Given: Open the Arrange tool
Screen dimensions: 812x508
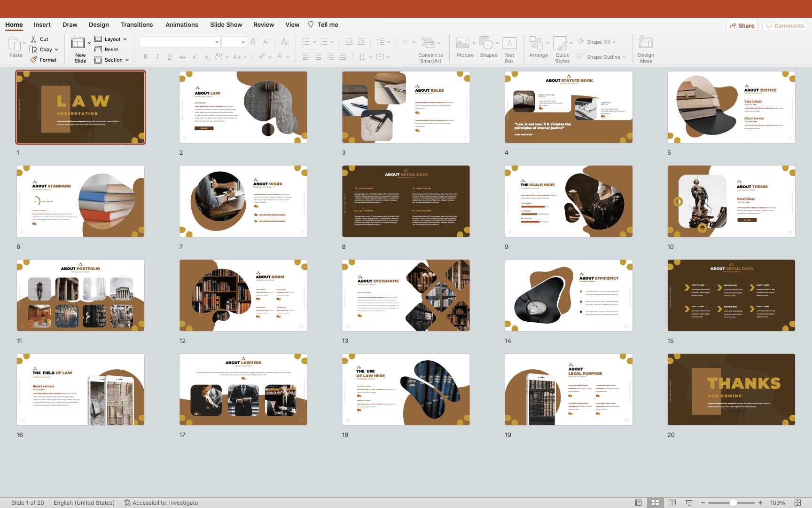Looking at the screenshot, I should (x=536, y=43).
